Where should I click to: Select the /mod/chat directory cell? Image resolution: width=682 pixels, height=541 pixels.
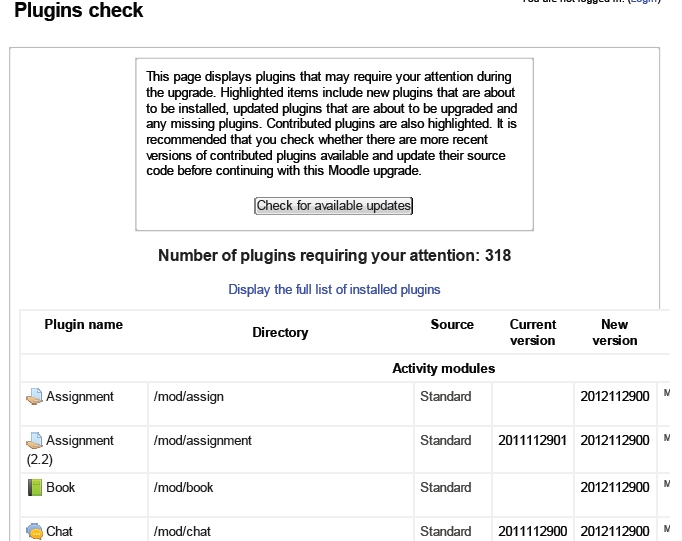click(183, 532)
